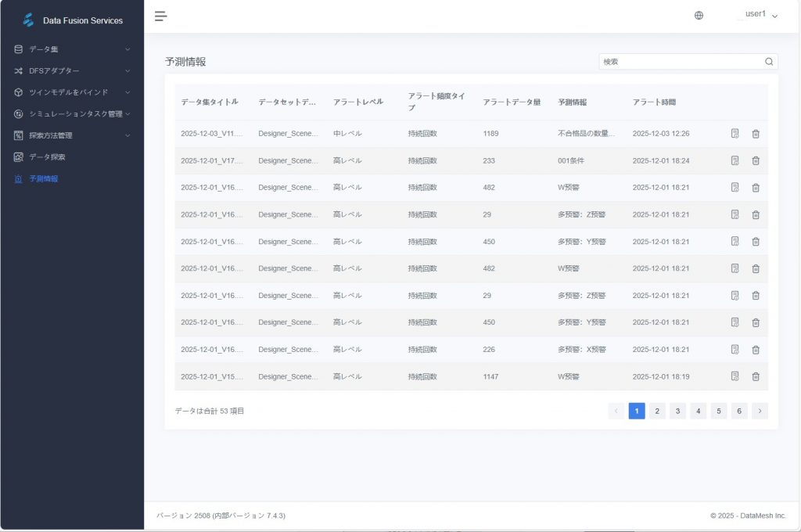Open language selector globe icon

coord(699,16)
